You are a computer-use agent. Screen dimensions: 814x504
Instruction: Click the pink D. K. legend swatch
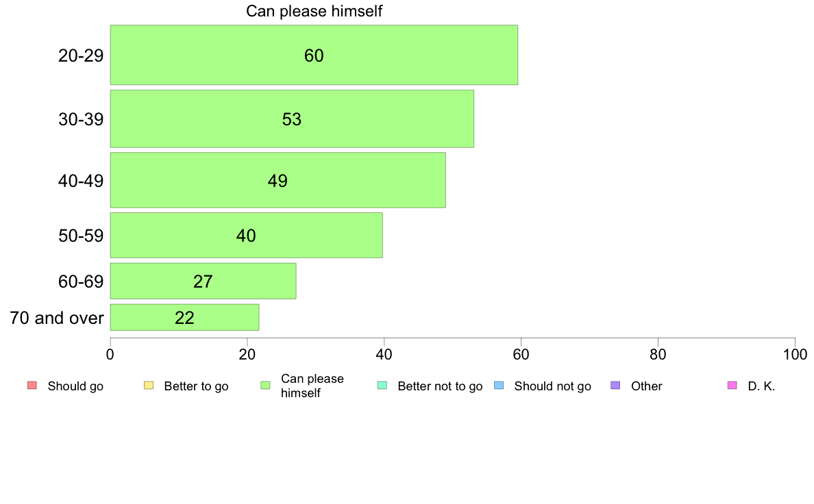pyautogui.click(x=732, y=386)
